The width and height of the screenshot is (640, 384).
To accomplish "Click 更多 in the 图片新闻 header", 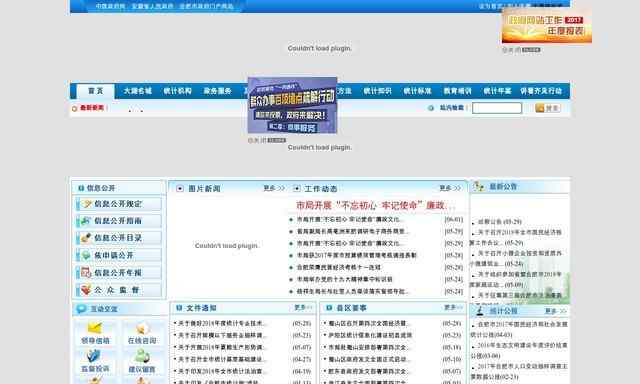I will [273, 188].
